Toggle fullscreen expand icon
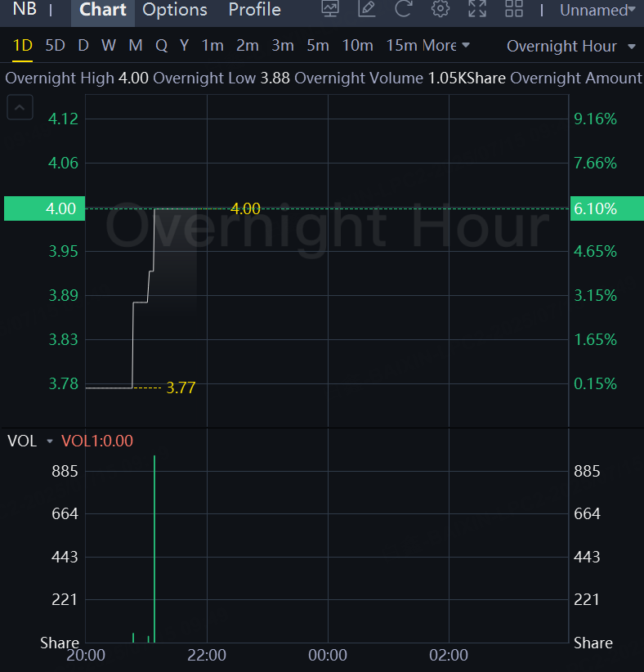The height and width of the screenshot is (672, 644). pos(477,8)
